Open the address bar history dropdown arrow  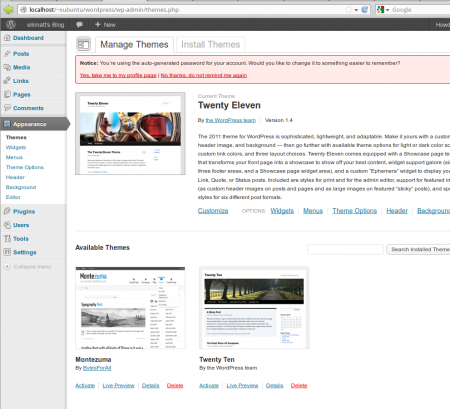tap(356, 10)
